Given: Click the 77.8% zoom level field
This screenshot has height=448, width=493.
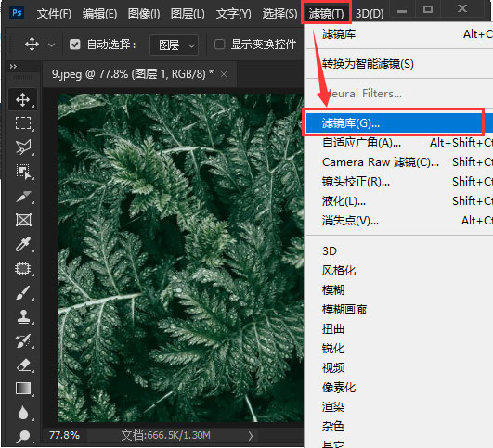Looking at the screenshot, I should 64,435.
